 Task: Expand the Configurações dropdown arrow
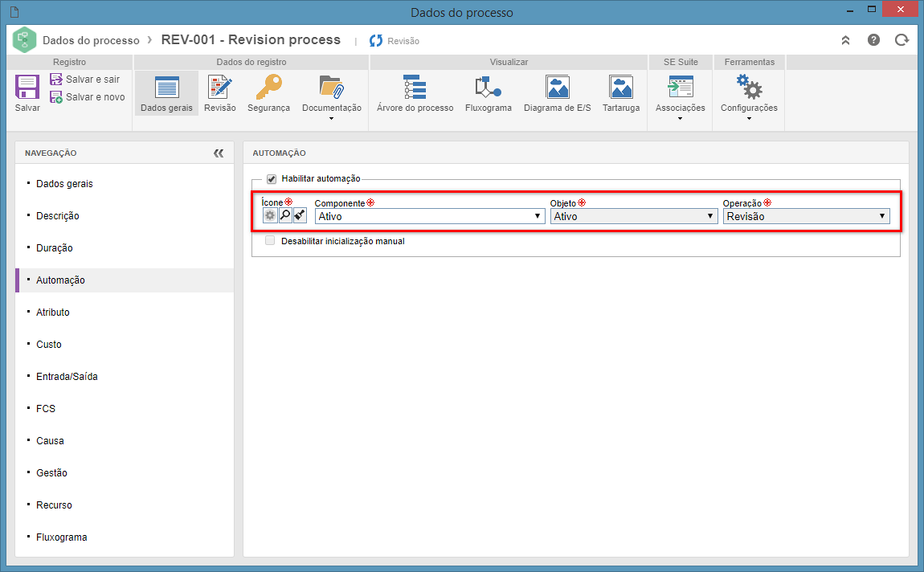749,118
